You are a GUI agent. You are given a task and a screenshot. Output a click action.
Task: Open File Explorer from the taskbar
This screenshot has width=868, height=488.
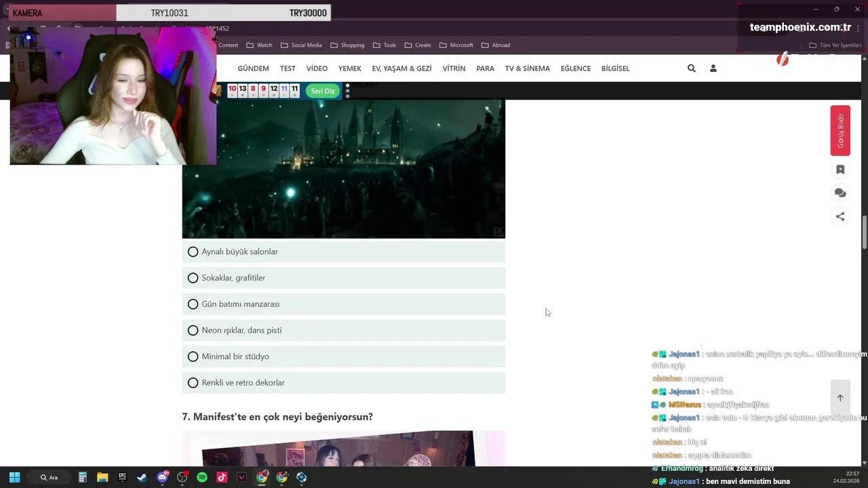tap(102, 477)
